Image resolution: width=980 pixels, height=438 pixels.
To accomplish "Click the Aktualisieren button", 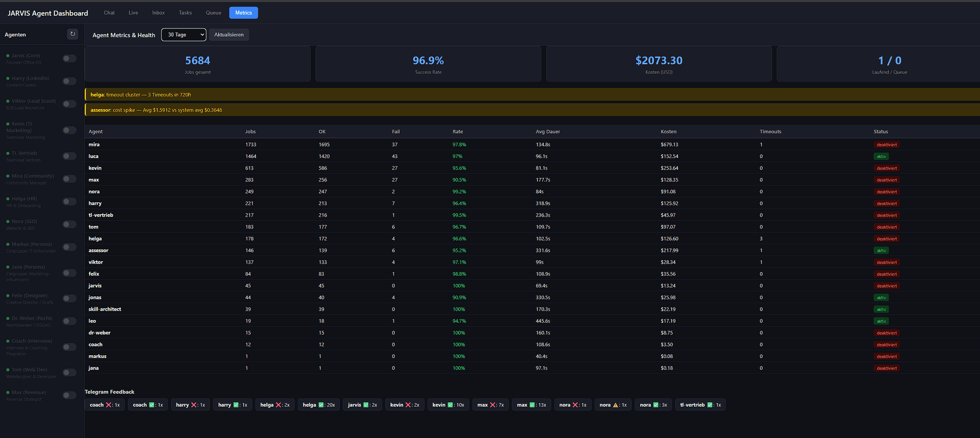I will pos(229,35).
